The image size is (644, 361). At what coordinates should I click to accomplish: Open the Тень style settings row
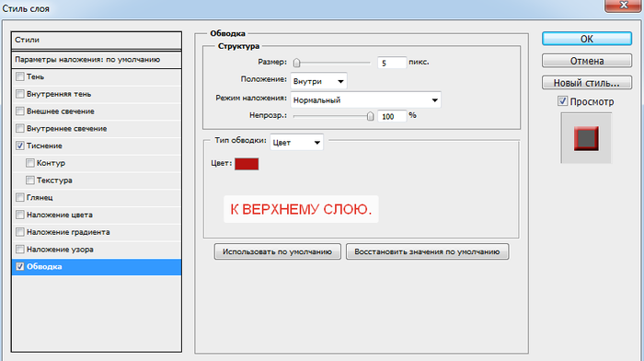coord(97,76)
